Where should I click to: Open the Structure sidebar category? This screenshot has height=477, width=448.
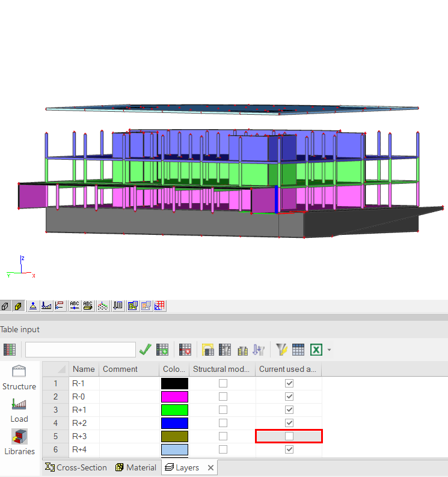[x=19, y=378]
